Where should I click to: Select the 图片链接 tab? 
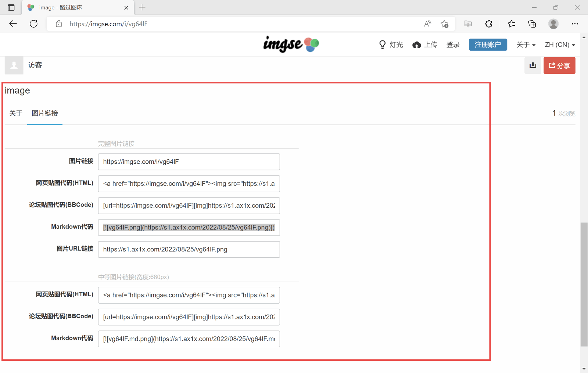pos(45,113)
